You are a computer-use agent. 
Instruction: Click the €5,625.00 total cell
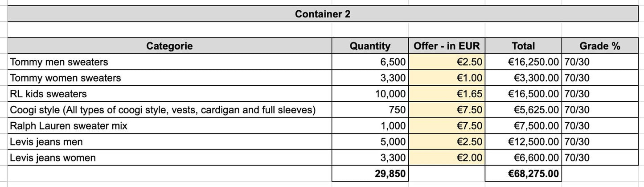click(x=523, y=110)
